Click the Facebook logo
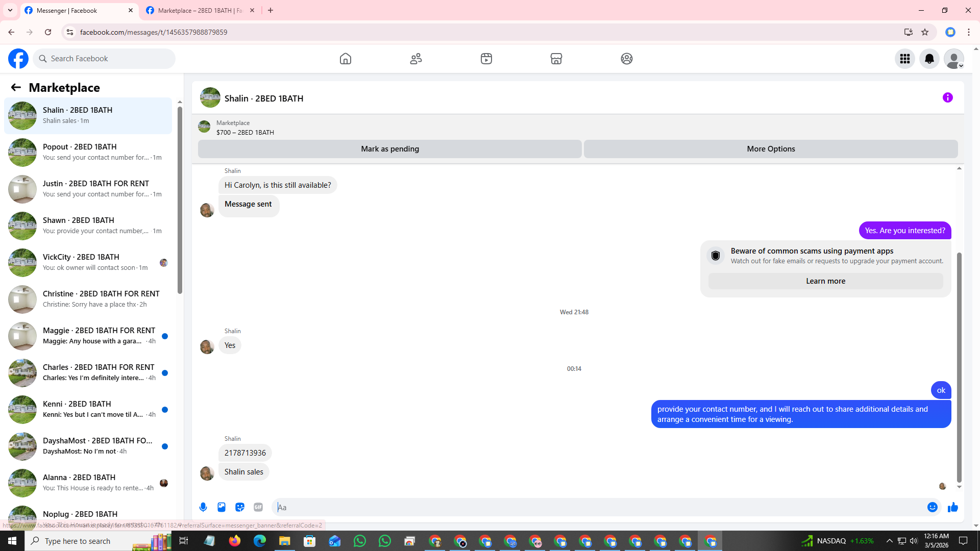980x551 pixels. 18,59
